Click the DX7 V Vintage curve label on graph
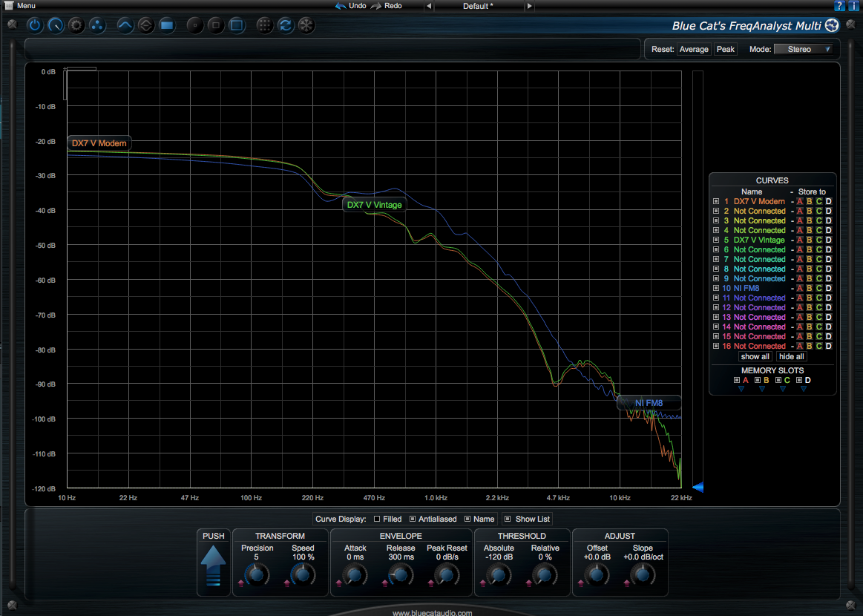The width and height of the screenshot is (863, 616). point(374,205)
